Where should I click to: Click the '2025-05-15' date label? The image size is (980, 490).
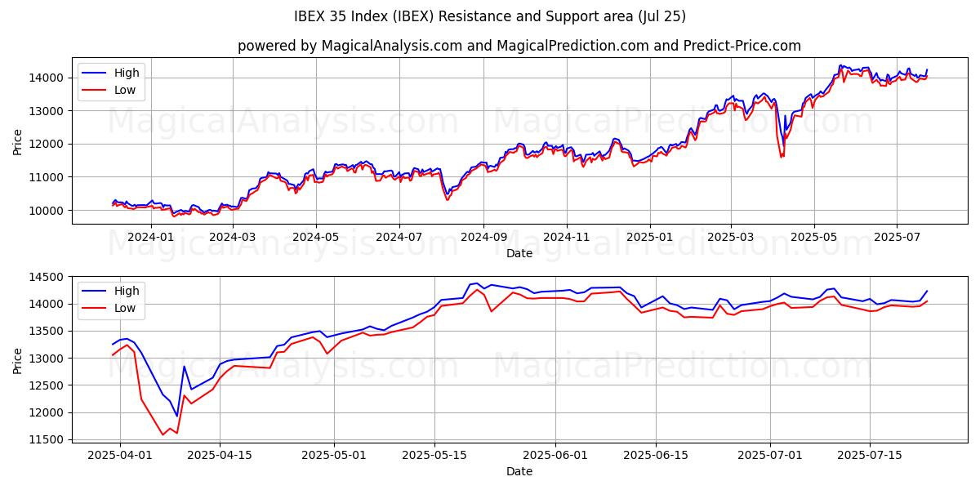point(435,455)
